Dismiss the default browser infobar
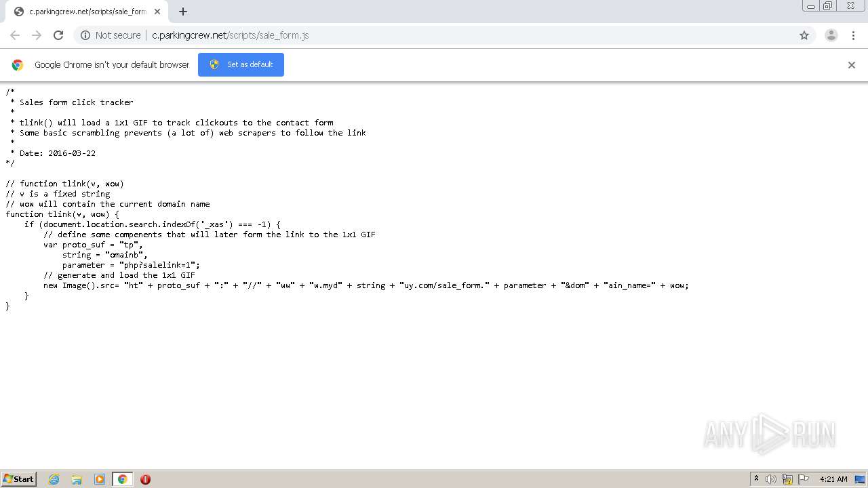The image size is (868, 488). point(852,65)
